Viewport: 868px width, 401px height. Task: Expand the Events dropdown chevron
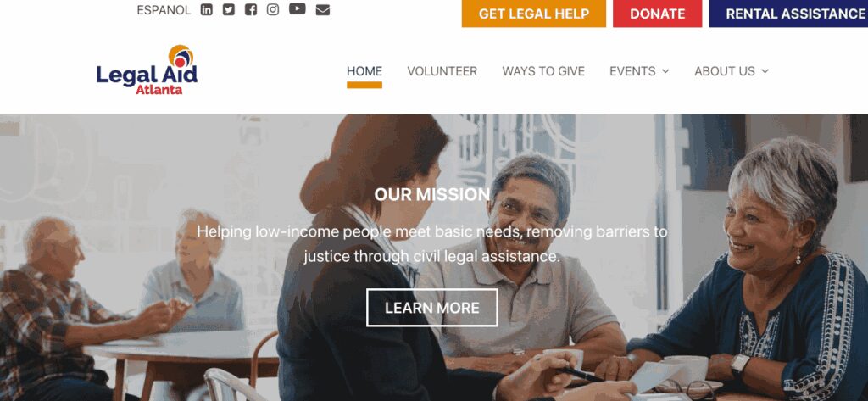click(665, 71)
